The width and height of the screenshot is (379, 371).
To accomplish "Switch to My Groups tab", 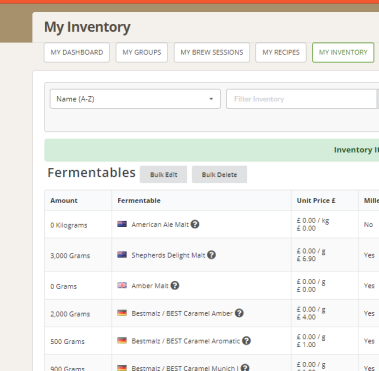I will click(x=142, y=52).
